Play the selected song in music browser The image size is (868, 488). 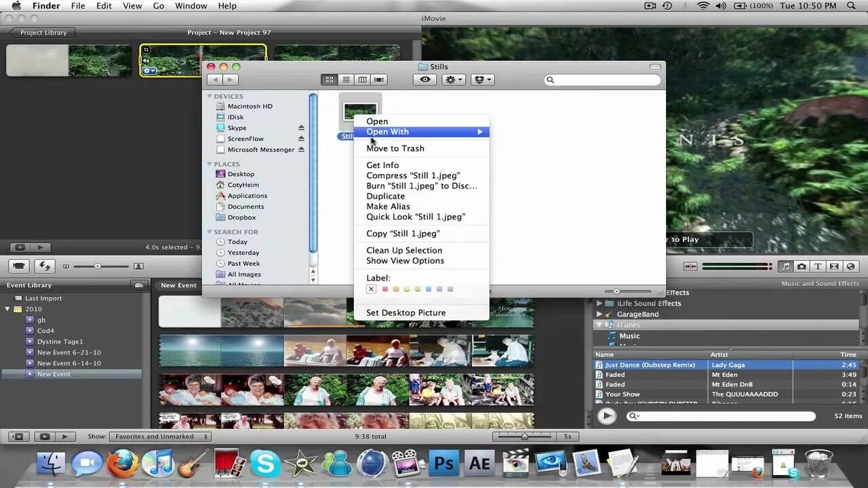click(x=606, y=416)
